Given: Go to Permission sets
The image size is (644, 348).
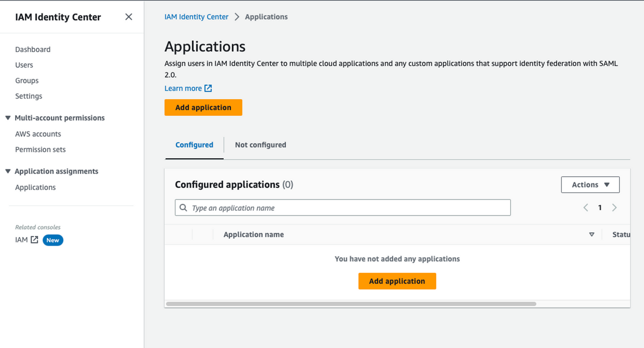Looking at the screenshot, I should pyautogui.click(x=40, y=150).
